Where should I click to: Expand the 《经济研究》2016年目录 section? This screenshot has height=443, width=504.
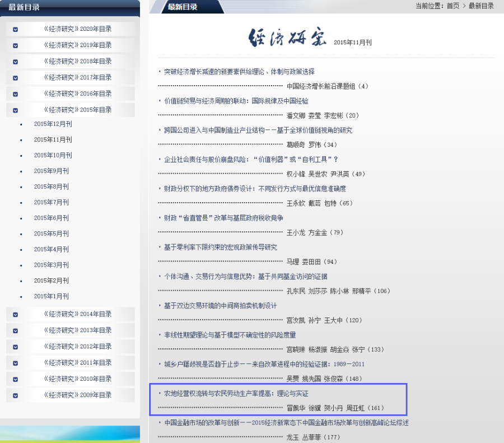tap(77, 94)
